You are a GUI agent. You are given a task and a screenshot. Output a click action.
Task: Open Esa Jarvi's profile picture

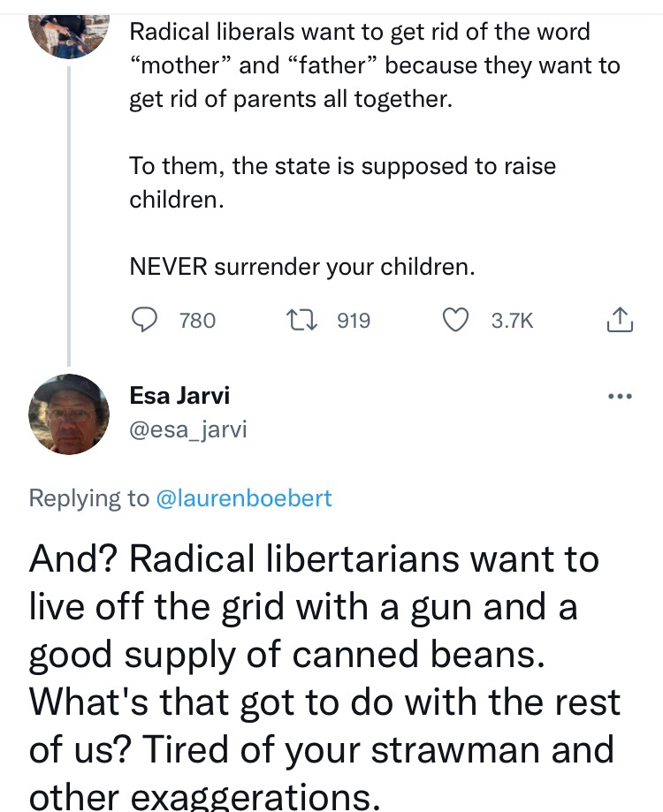coord(69,414)
